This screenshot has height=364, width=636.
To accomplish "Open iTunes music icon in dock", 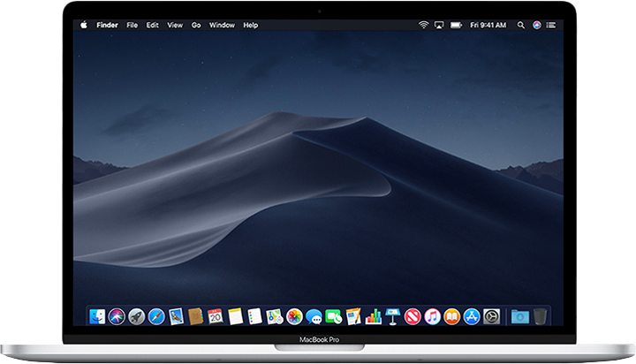I will (432, 315).
